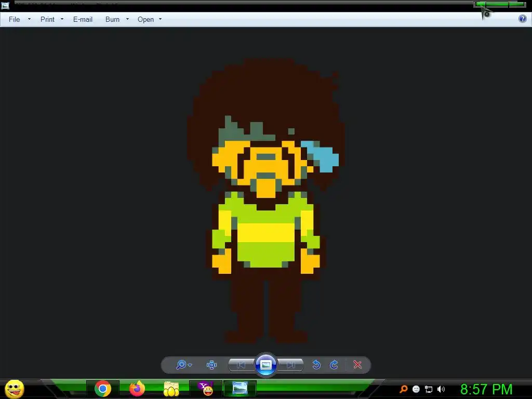The height and width of the screenshot is (399, 532).
Task: Expand the Burn dropdown arrow
Action: 128,19
